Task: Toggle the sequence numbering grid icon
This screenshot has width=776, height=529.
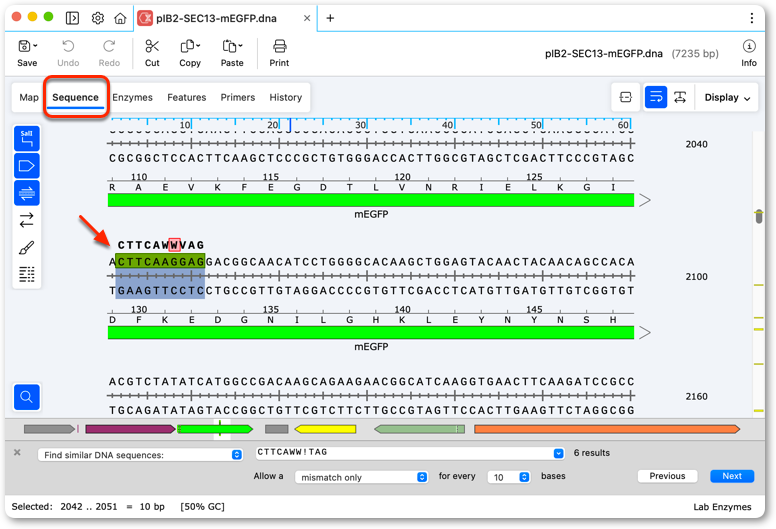Action: pyautogui.click(x=27, y=274)
